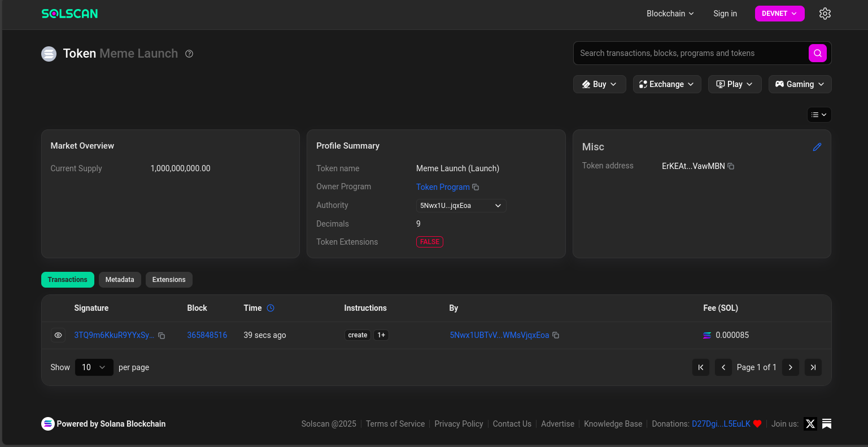The image size is (868, 447).
Task: Open the Token Program link
Action: [443, 187]
